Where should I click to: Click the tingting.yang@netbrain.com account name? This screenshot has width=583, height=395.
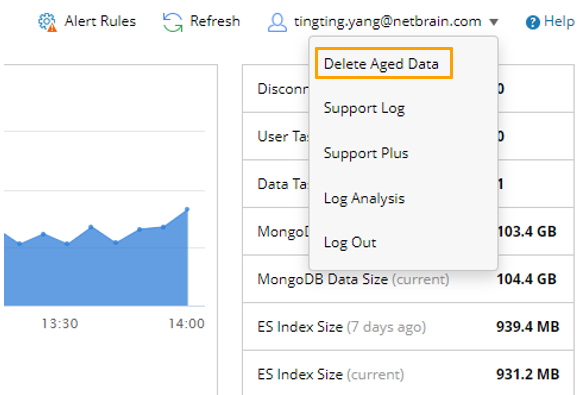pyautogui.click(x=387, y=22)
